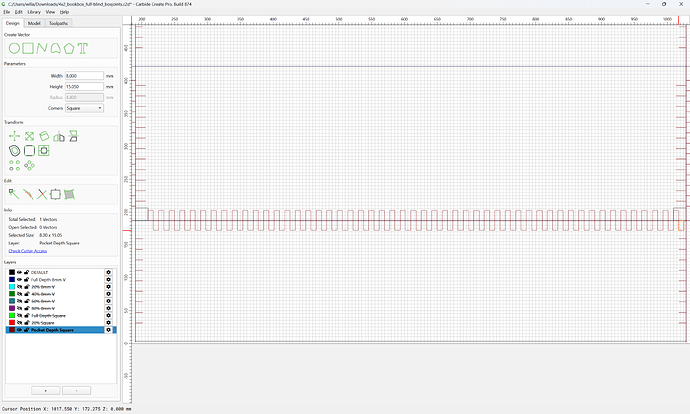Screen dimensions: 690x414
Task: Click the black DEFAULT layer color swatch
Action: tap(12, 272)
